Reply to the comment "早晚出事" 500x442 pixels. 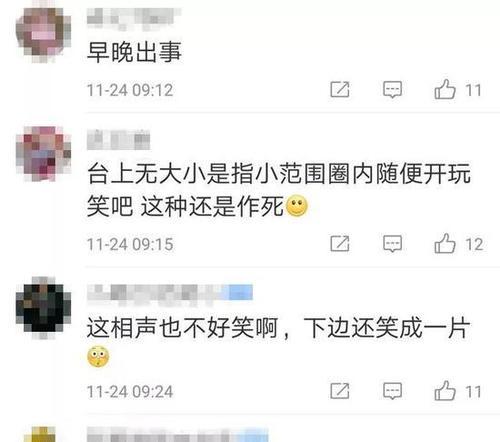click(392, 90)
